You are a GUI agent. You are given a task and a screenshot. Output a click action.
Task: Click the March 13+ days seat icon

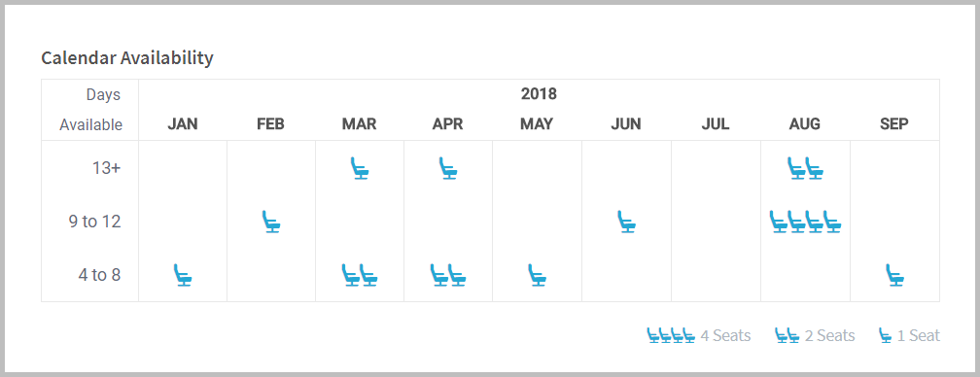(x=360, y=168)
